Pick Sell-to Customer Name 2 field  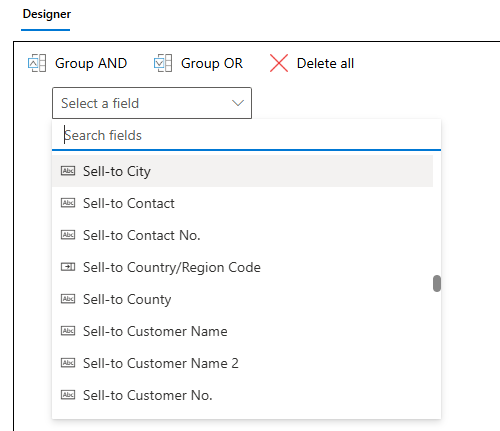(242, 363)
